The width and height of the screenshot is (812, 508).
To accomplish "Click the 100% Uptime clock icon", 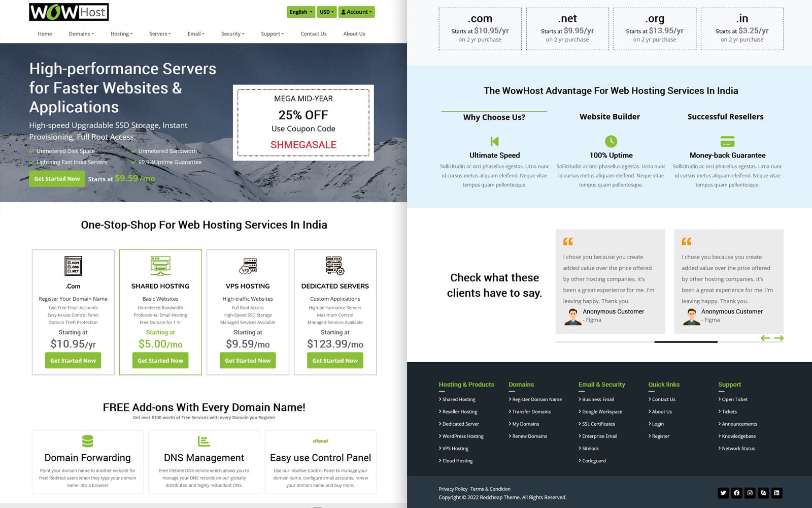I will pyautogui.click(x=610, y=142).
